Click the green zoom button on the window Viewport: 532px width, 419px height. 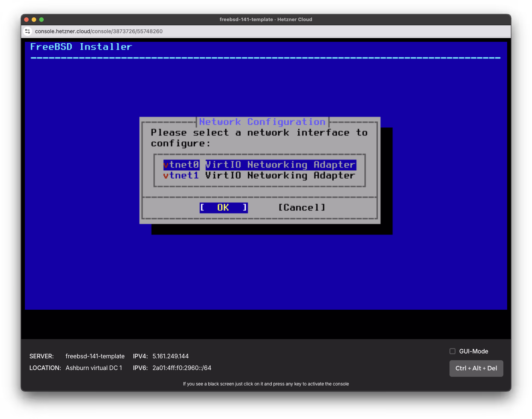pos(41,19)
